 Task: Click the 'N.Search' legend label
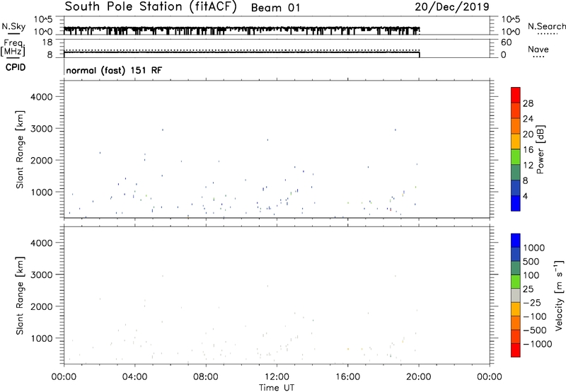tap(547, 26)
